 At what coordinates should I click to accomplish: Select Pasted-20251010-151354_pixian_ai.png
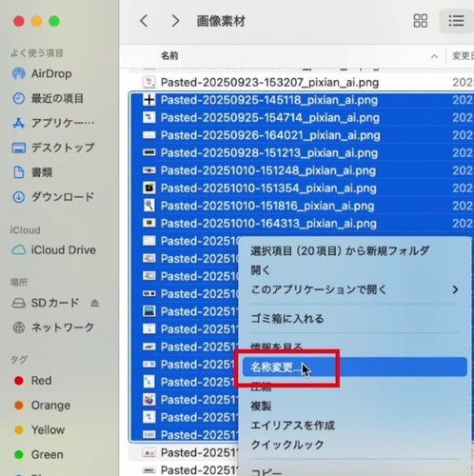(x=268, y=188)
